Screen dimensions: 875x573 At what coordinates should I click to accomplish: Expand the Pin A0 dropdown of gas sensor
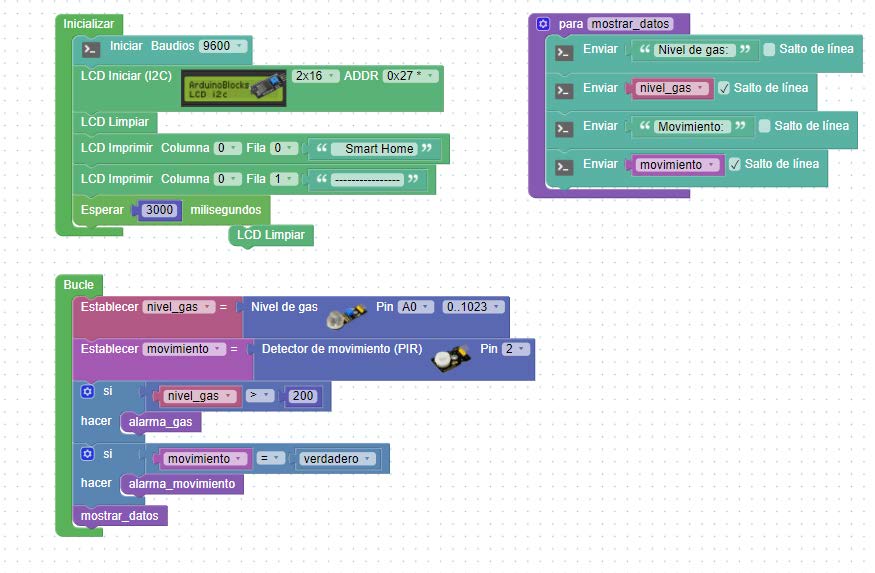tap(416, 307)
